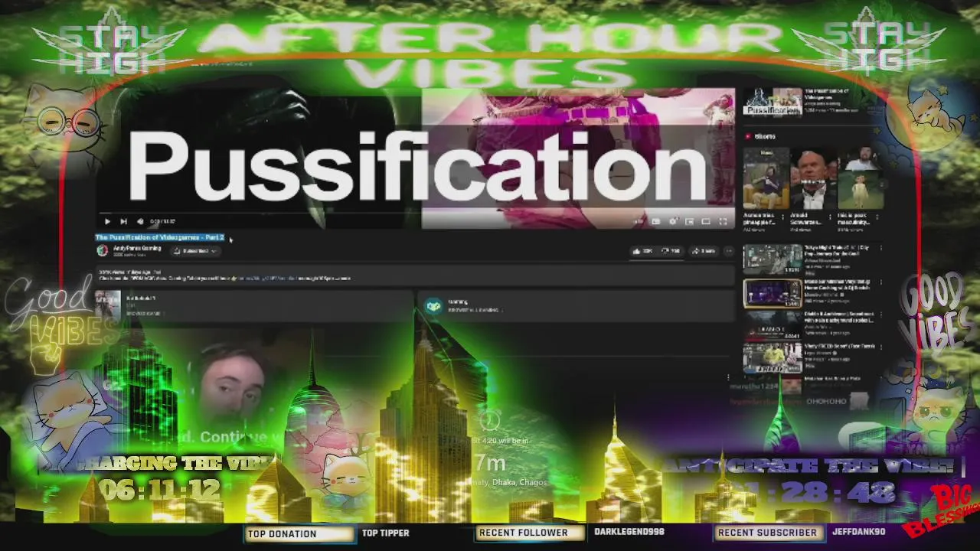
Task: Click follower name DARKLEGEND998
Action: [629, 532]
